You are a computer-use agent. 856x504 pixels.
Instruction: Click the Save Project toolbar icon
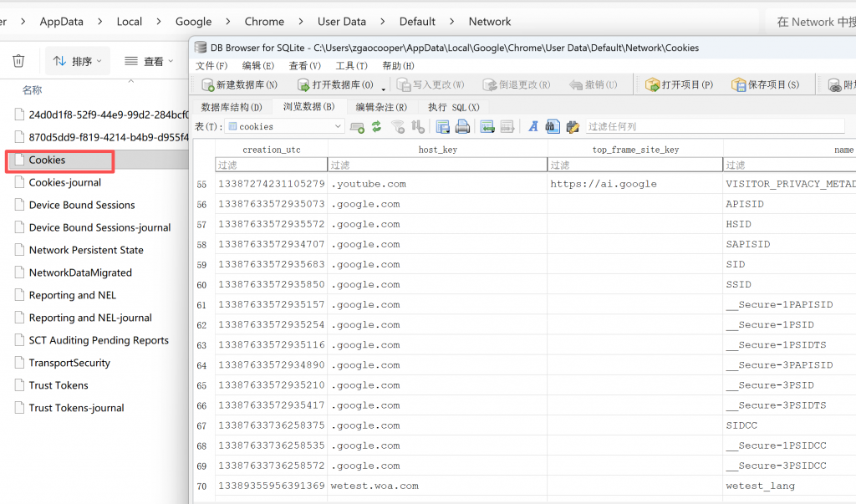coord(738,84)
